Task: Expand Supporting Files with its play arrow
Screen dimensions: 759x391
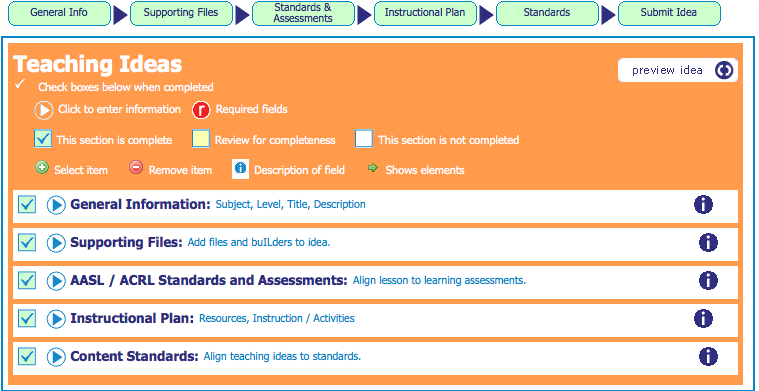Action: (x=56, y=243)
